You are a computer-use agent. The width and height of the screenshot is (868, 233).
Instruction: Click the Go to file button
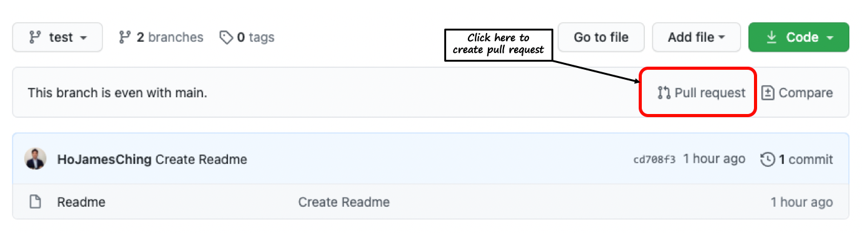click(601, 37)
